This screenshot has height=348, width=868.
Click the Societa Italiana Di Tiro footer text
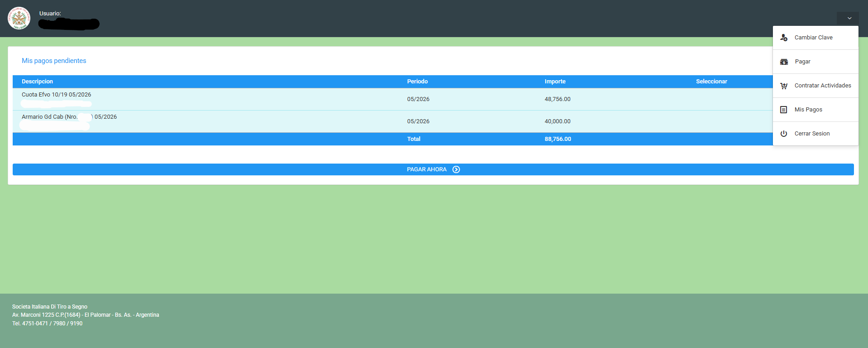coord(50,307)
